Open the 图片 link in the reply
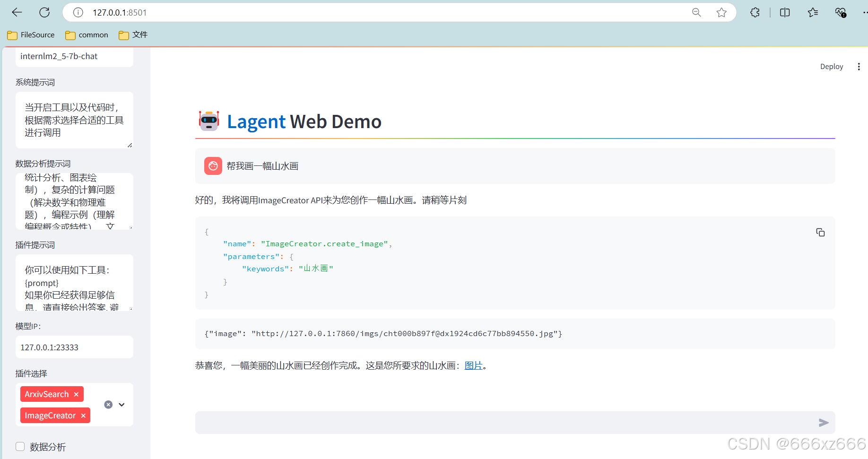868x459 pixels. [x=473, y=365]
